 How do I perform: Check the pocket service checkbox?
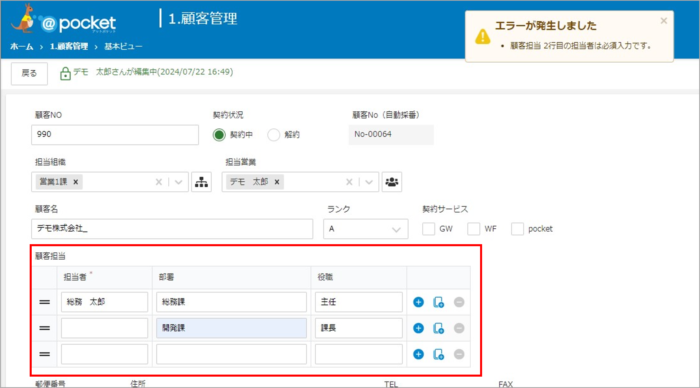517,229
